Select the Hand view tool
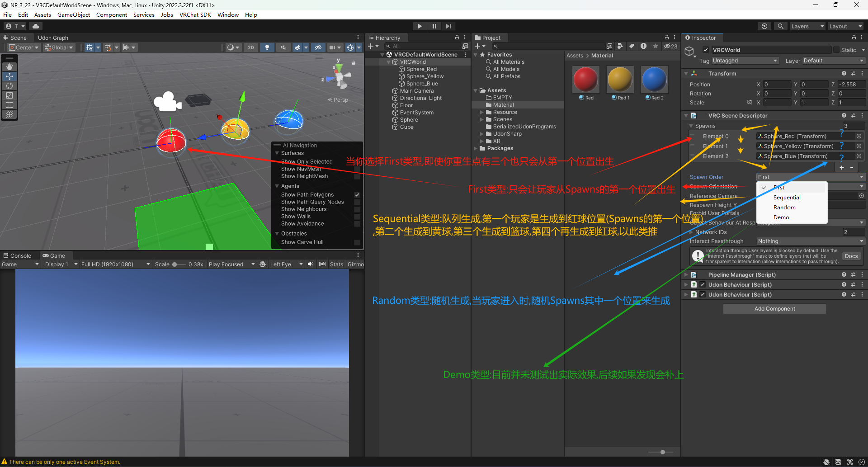 point(9,67)
